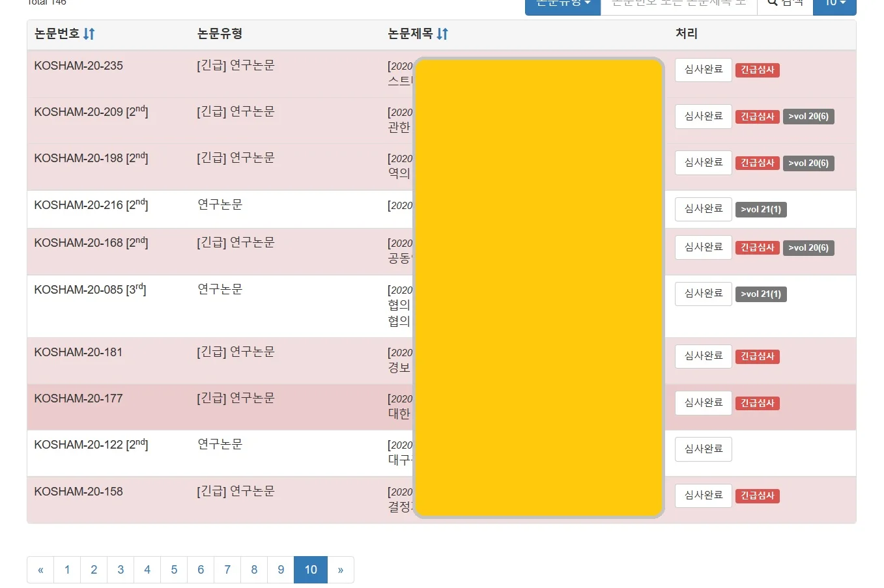The width and height of the screenshot is (884, 588).
Task: Click 심사완료 for KOSHAM-20-198
Action: pyautogui.click(x=704, y=163)
